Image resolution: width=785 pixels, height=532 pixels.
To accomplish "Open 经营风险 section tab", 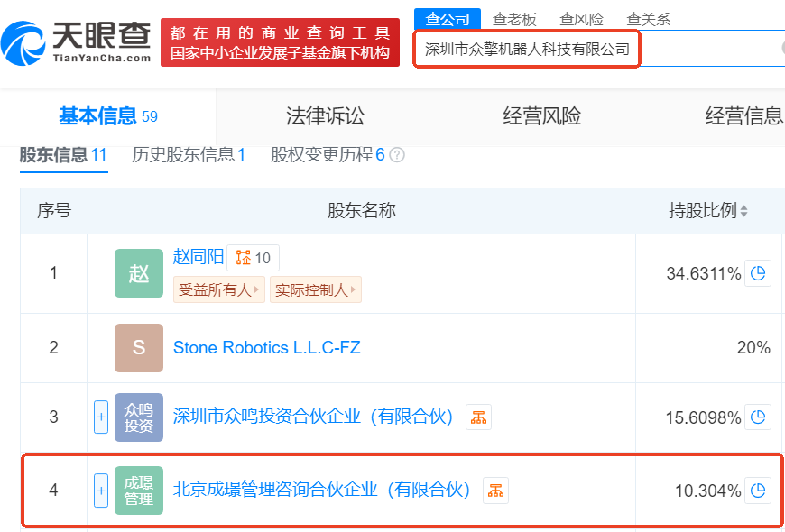I will point(541,116).
